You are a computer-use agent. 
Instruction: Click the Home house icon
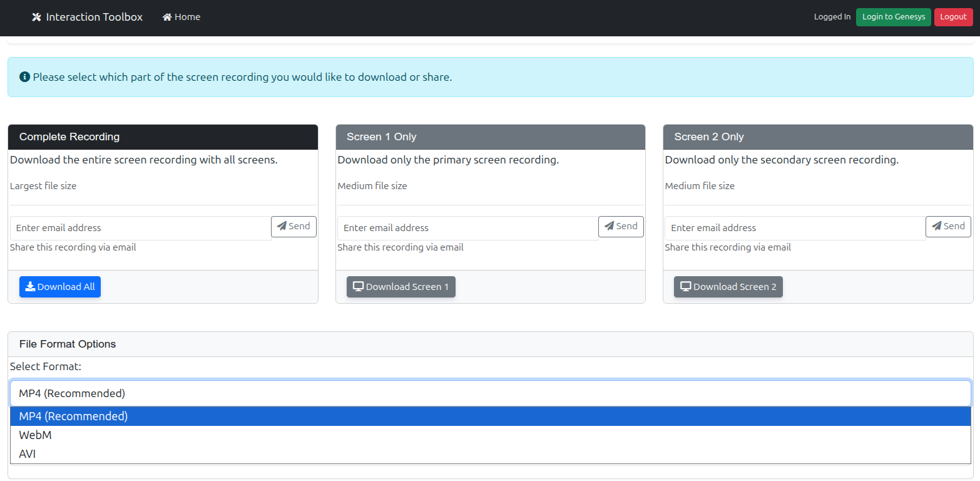[167, 17]
